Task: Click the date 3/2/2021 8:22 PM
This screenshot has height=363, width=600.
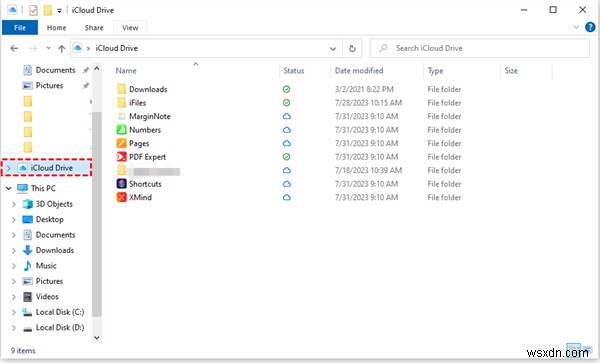Action: coord(364,89)
